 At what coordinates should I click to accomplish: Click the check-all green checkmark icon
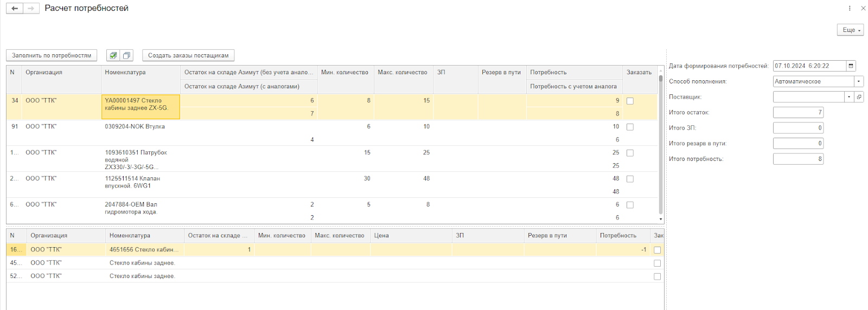pyautogui.click(x=113, y=55)
